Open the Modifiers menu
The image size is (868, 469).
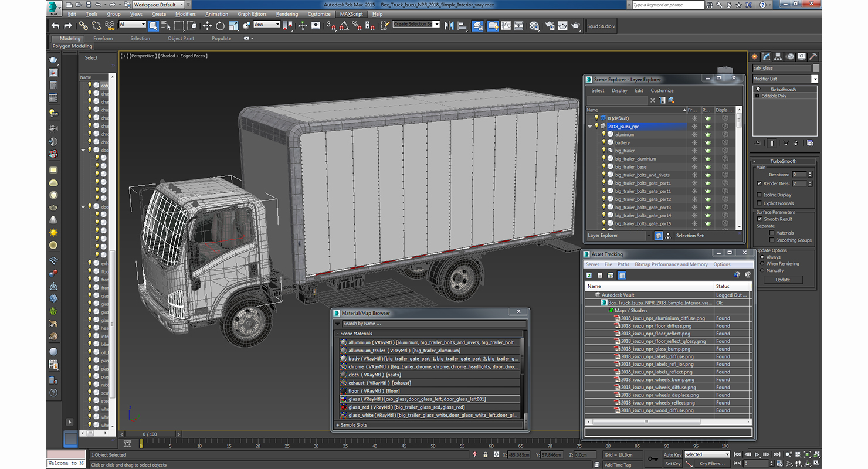coord(186,14)
